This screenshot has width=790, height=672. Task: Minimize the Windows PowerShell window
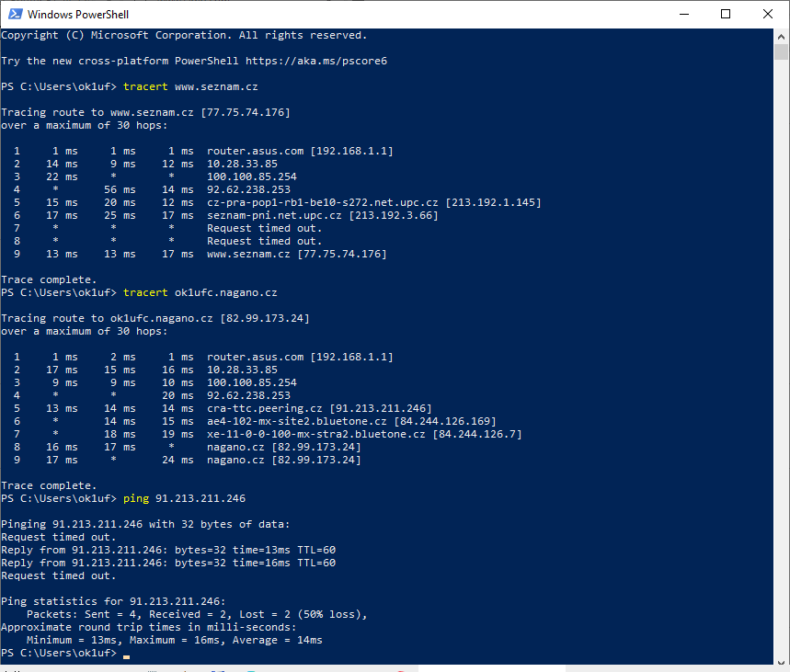tap(683, 14)
